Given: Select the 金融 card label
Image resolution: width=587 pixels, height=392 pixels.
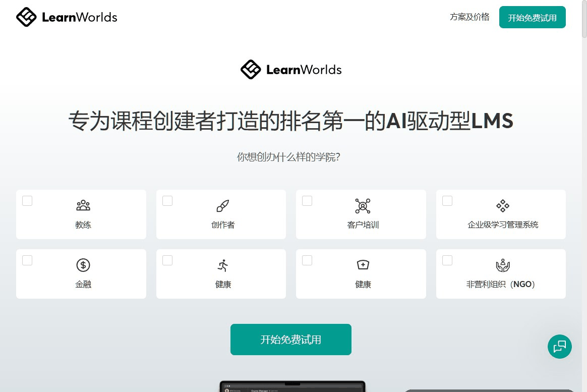Looking at the screenshot, I should click(83, 284).
